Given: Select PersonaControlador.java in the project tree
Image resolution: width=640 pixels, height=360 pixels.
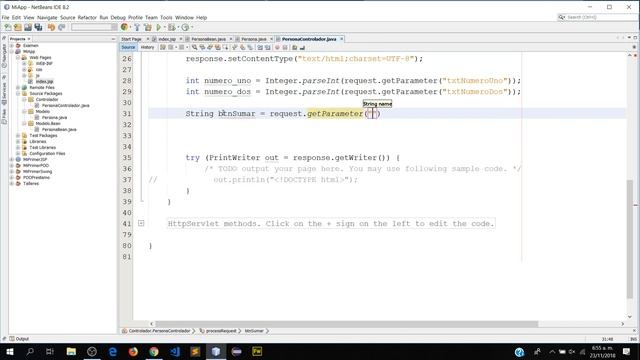Looking at the screenshot, I should 65,105.
